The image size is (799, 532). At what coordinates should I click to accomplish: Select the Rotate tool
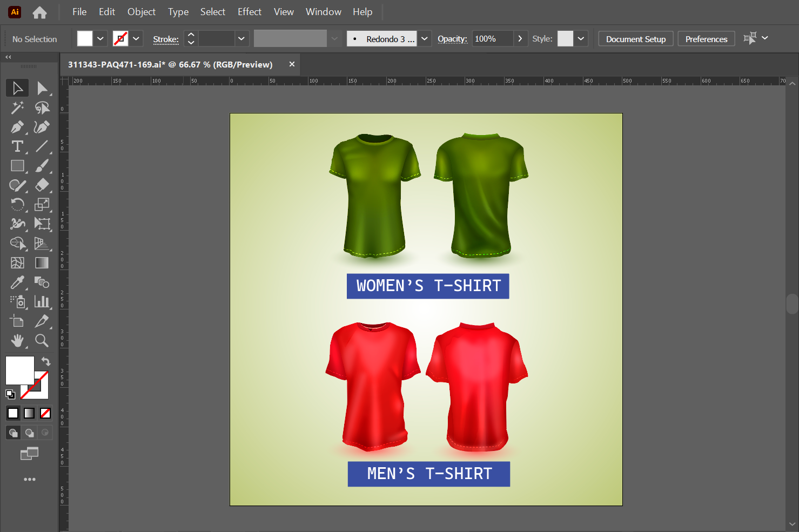17,205
